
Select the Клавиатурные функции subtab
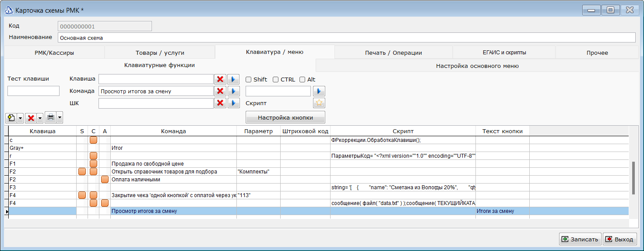pyautogui.click(x=160, y=65)
